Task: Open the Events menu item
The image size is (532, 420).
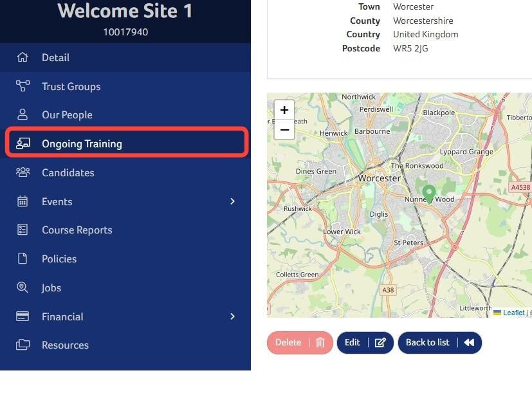Action: pyautogui.click(x=125, y=201)
